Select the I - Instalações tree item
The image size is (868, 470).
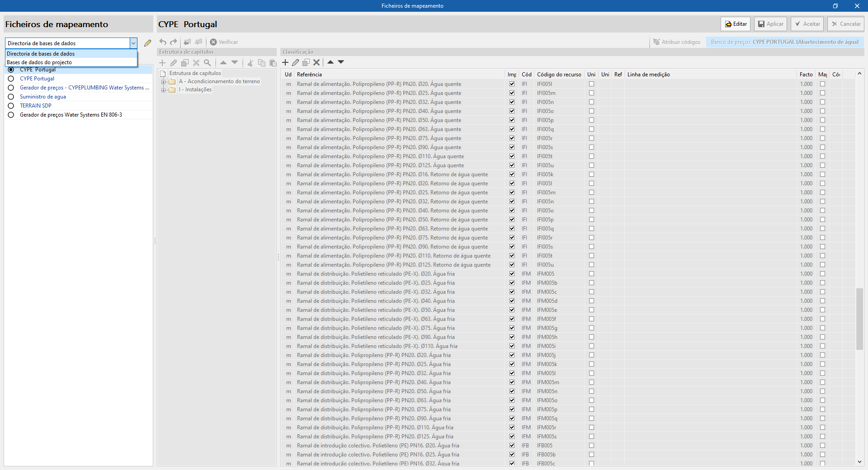click(x=195, y=89)
